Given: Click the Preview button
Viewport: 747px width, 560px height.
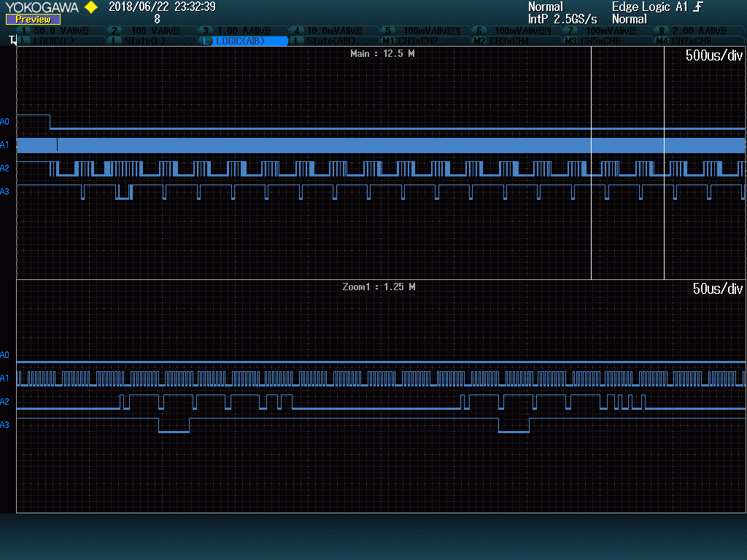Looking at the screenshot, I should [32, 20].
